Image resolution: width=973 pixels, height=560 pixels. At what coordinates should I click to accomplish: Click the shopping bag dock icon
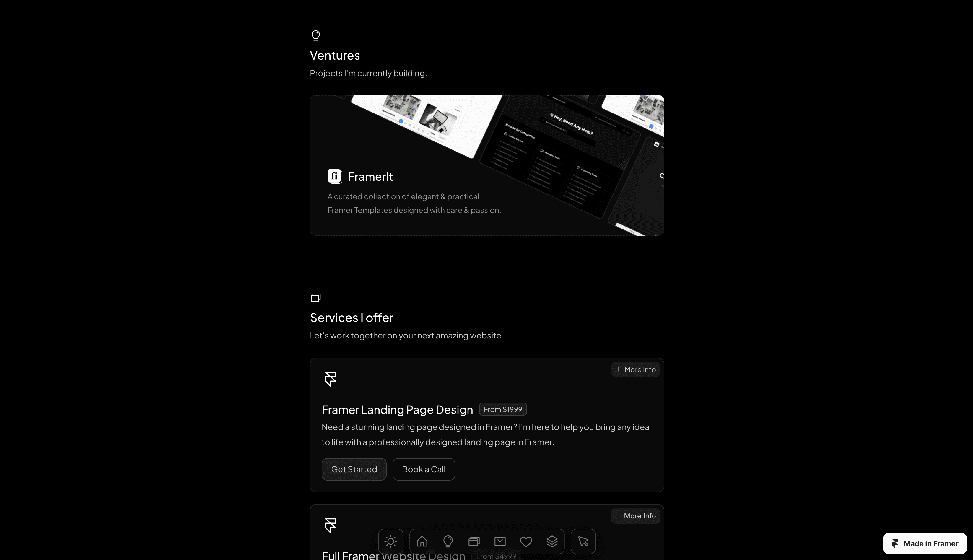pos(499,541)
